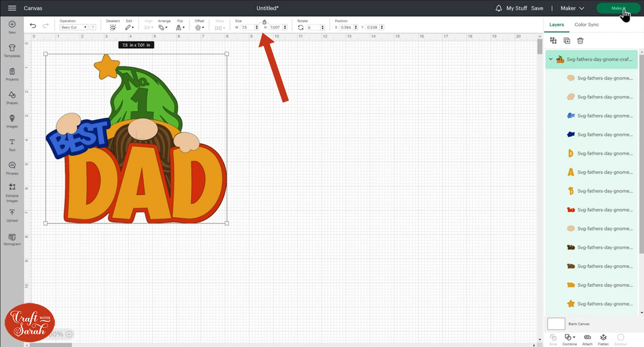This screenshot has height=347, width=644.
Task: Click the Blank Canvas color swatch
Action: pyautogui.click(x=556, y=324)
